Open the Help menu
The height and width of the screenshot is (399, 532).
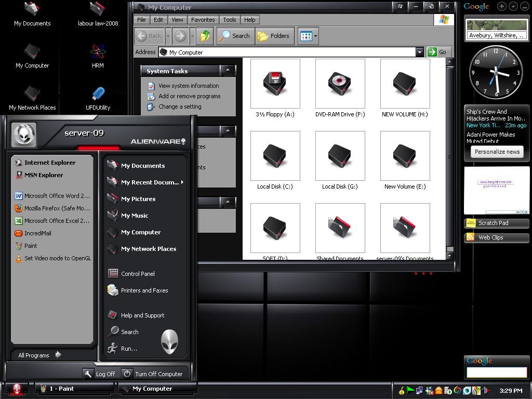250,20
